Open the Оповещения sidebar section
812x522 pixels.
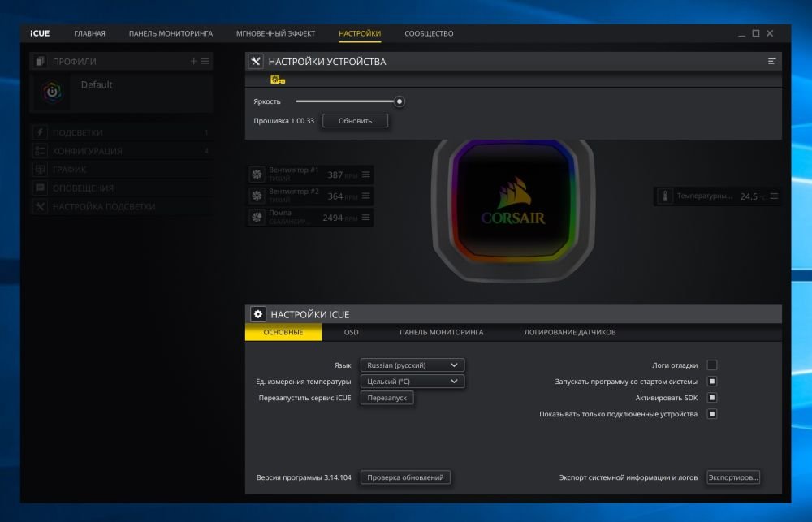click(x=121, y=188)
